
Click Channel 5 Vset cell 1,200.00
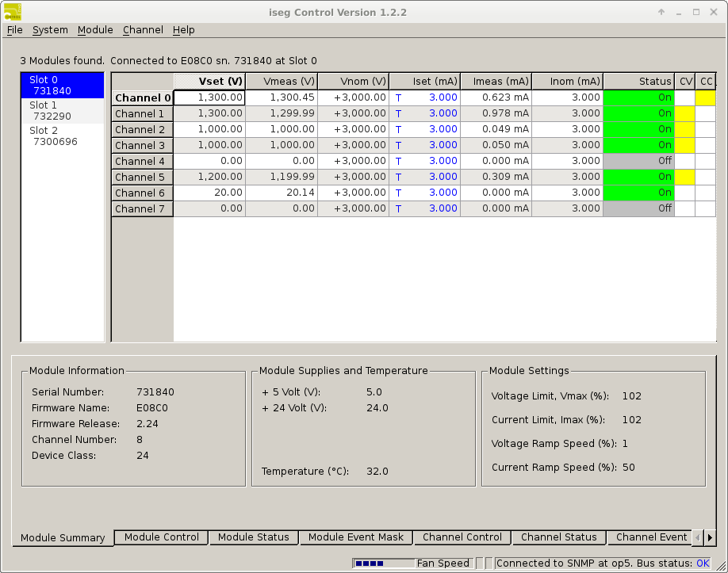[x=209, y=177]
